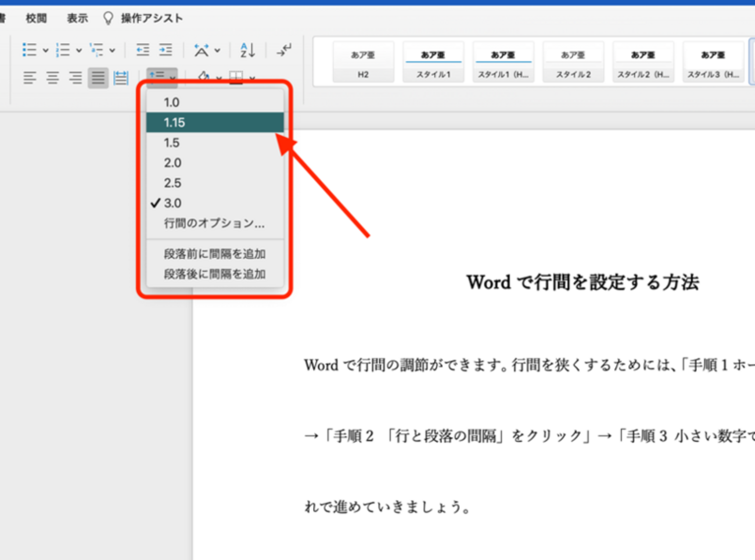Toggle justify text alignment

tap(98, 78)
